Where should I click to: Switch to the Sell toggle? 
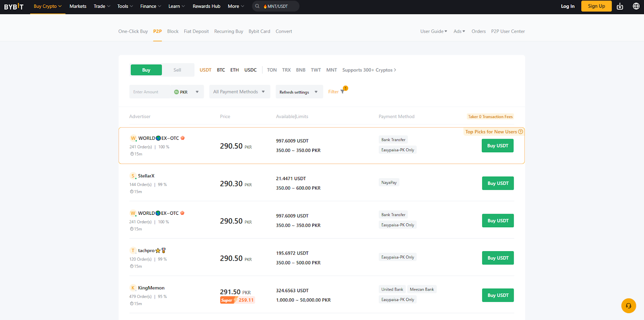point(177,70)
